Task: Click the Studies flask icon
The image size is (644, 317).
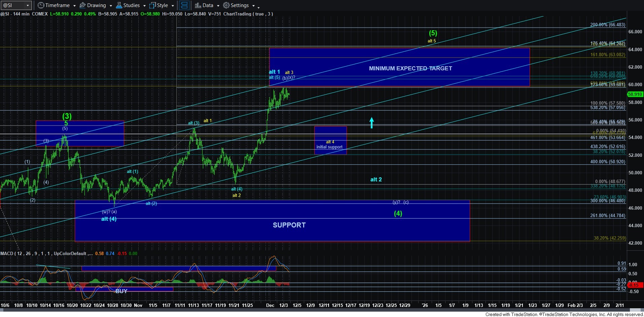Action: tap(119, 5)
